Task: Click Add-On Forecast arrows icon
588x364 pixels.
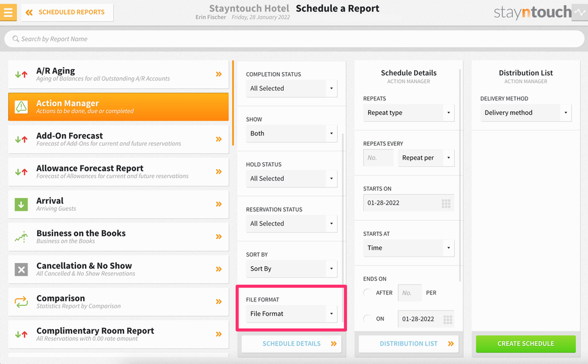Action: pyautogui.click(x=21, y=139)
